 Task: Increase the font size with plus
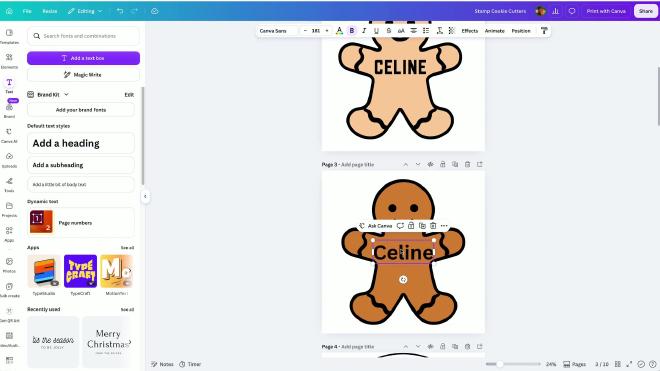(x=327, y=31)
